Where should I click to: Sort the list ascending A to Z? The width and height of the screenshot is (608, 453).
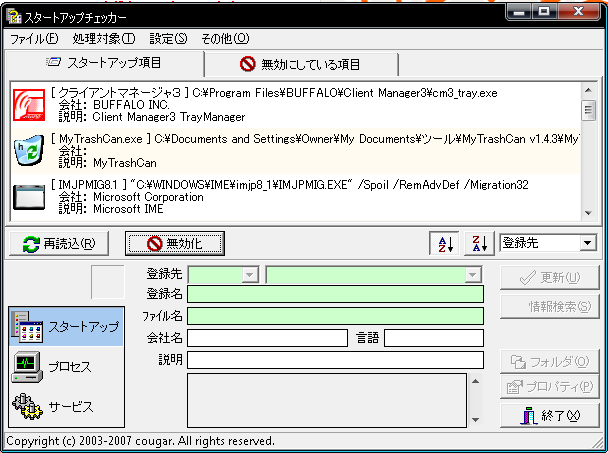444,244
